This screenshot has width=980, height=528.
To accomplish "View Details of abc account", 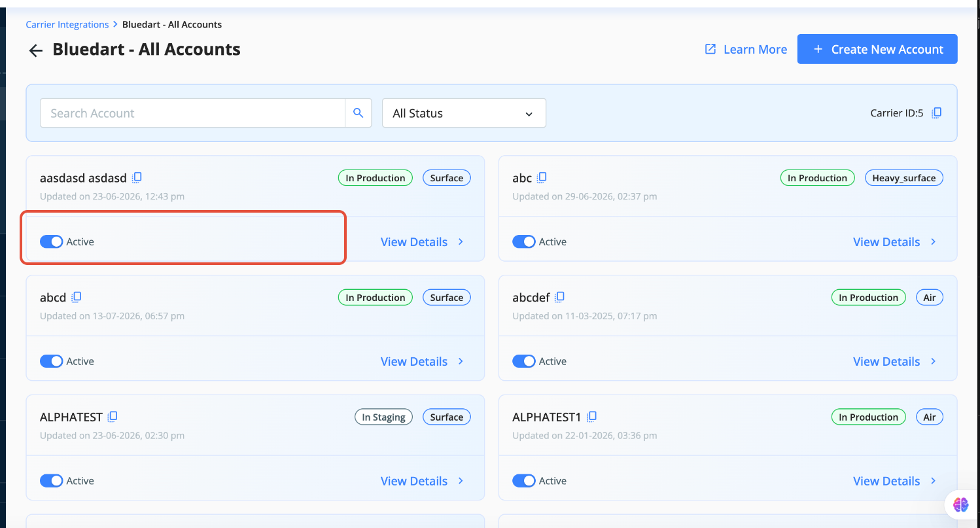I will 895,242.
